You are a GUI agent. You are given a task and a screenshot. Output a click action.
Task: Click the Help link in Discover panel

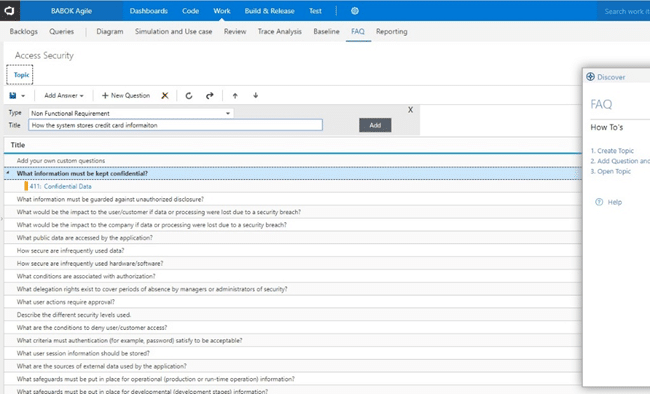coord(615,202)
